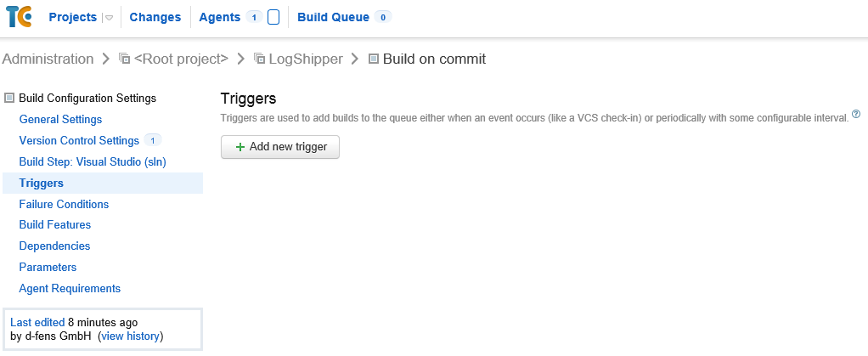Image resolution: width=868 pixels, height=356 pixels.
Task: Expand the Projects dropdown arrow
Action: tap(109, 18)
